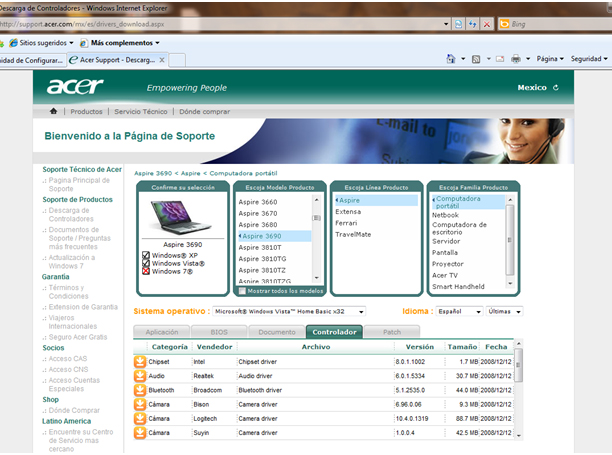
Task: Expand the Más complementos dropdown
Action: tap(157, 43)
